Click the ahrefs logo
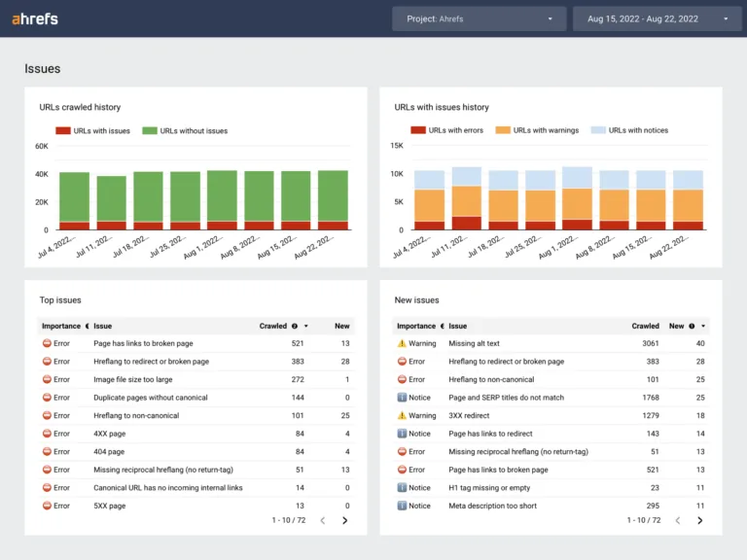747x560 pixels. coord(35,19)
